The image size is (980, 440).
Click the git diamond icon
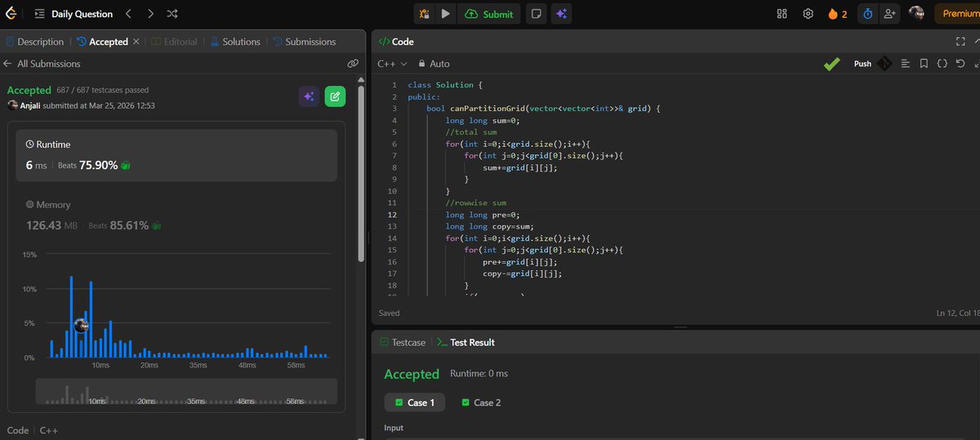tap(884, 64)
